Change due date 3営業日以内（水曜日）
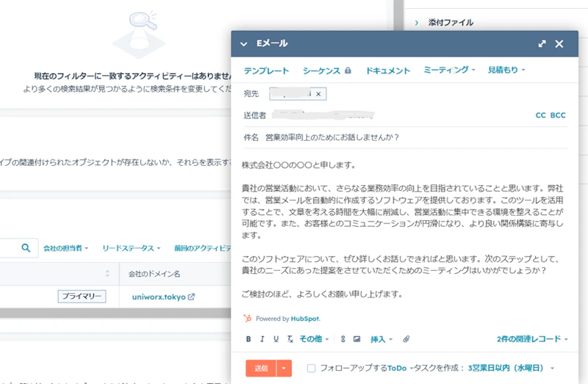This screenshot has width=588, height=384. tap(511, 369)
